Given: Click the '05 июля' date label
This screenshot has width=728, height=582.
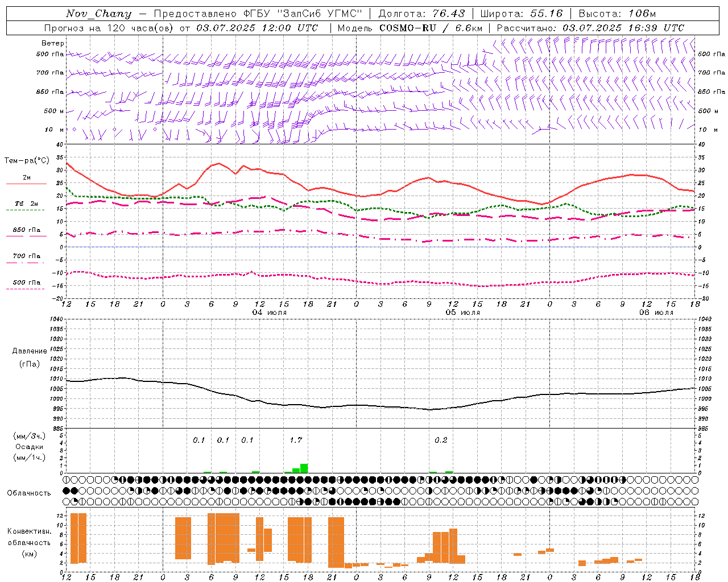Looking at the screenshot, I should coord(463,313).
